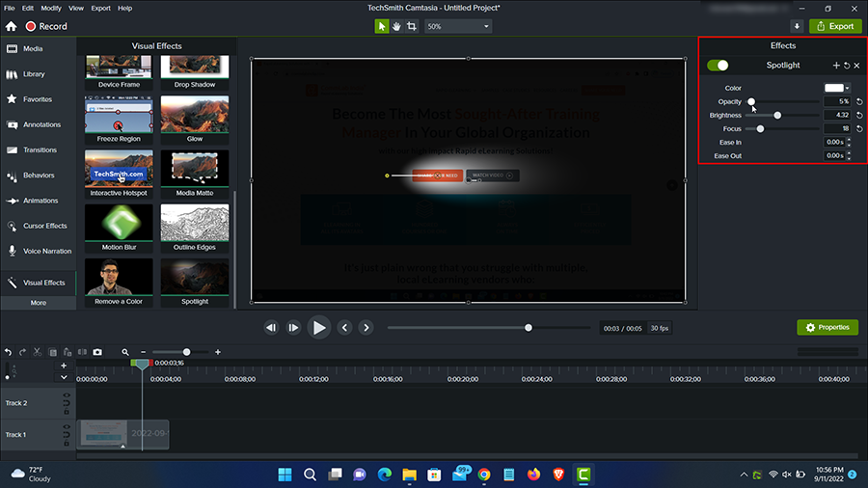Open the View menu
Viewport: 868px width, 488px height.
tap(76, 8)
